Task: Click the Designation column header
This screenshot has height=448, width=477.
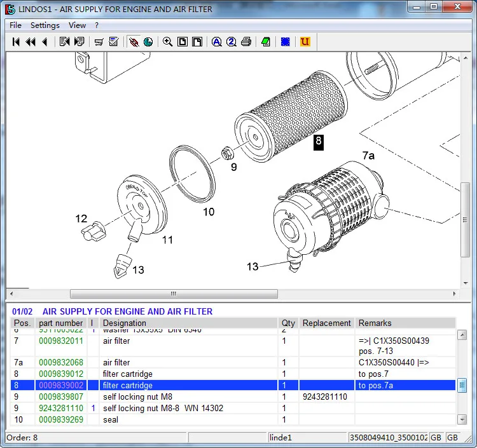Action: pos(125,323)
